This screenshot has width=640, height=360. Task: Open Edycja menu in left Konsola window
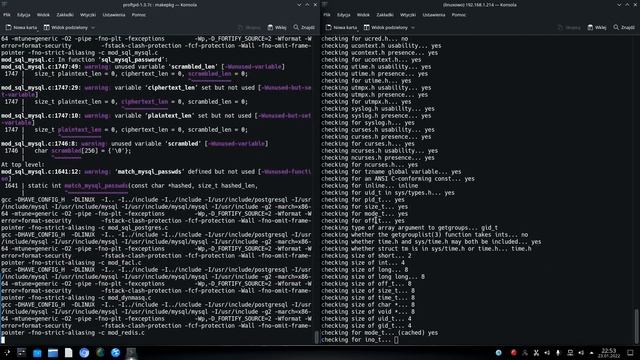(x=24, y=15)
